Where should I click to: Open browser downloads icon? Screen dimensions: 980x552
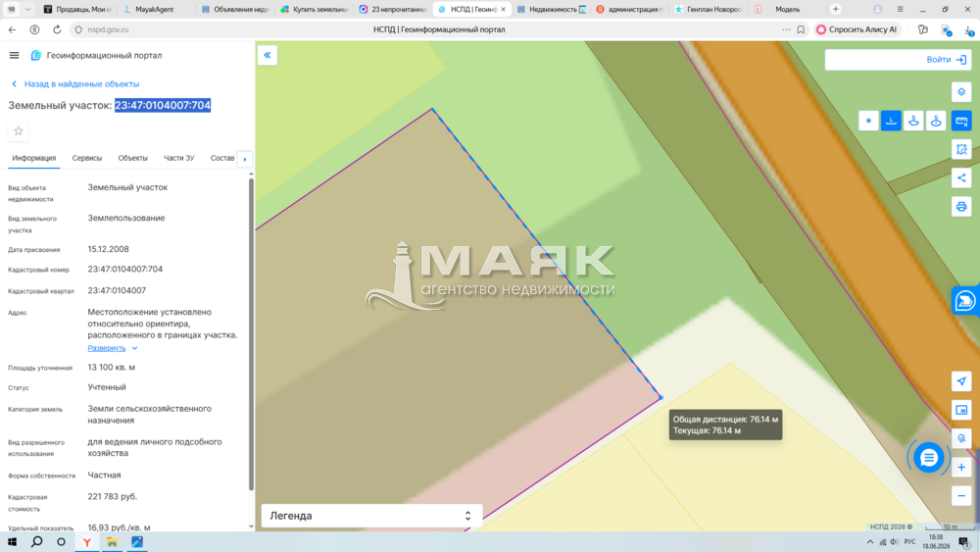(969, 29)
